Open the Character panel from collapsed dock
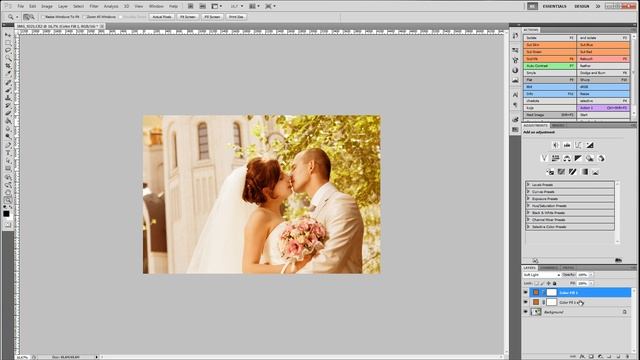 [x=515, y=95]
